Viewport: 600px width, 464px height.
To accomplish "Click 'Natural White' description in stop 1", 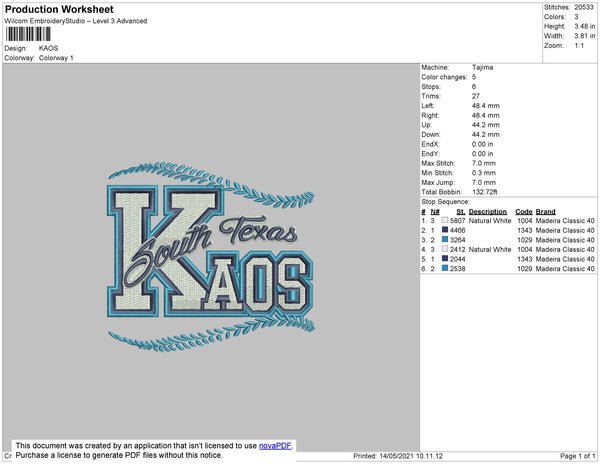I will click(x=490, y=221).
